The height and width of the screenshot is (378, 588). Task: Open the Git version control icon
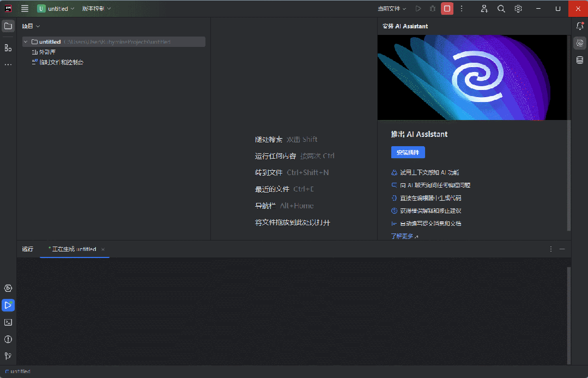tap(8, 356)
